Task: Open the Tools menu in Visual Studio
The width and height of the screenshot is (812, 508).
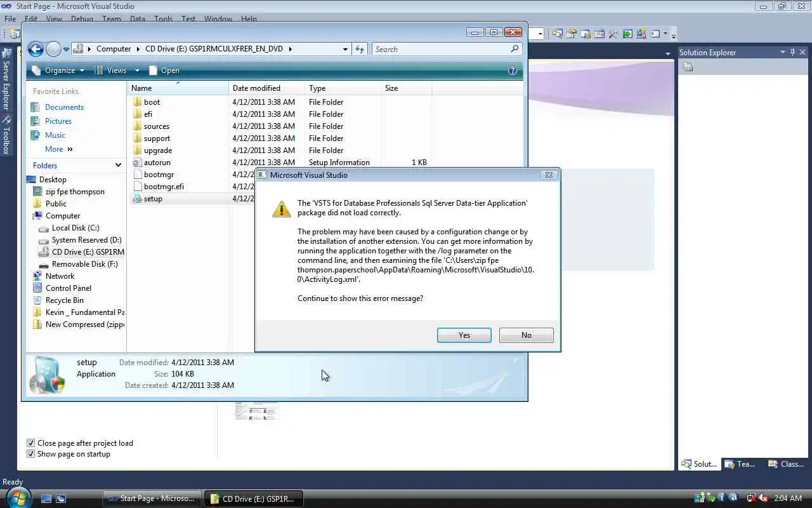Action: click(163, 19)
